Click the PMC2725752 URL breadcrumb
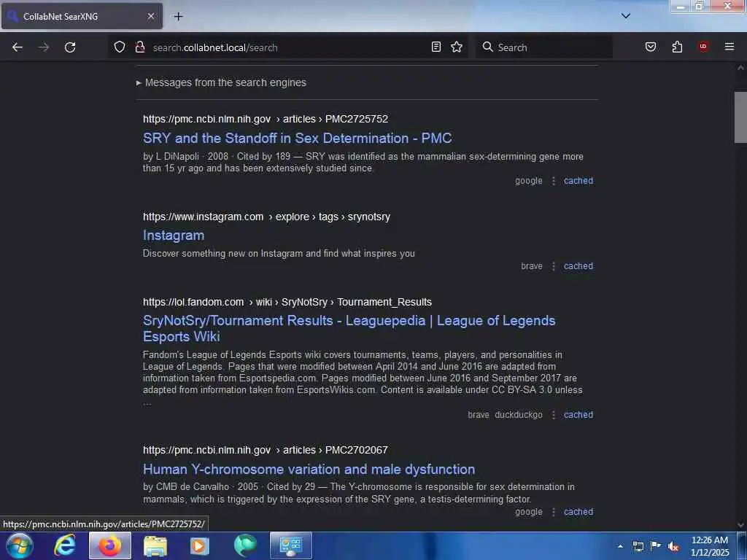The width and height of the screenshot is (747, 560). coord(266,119)
